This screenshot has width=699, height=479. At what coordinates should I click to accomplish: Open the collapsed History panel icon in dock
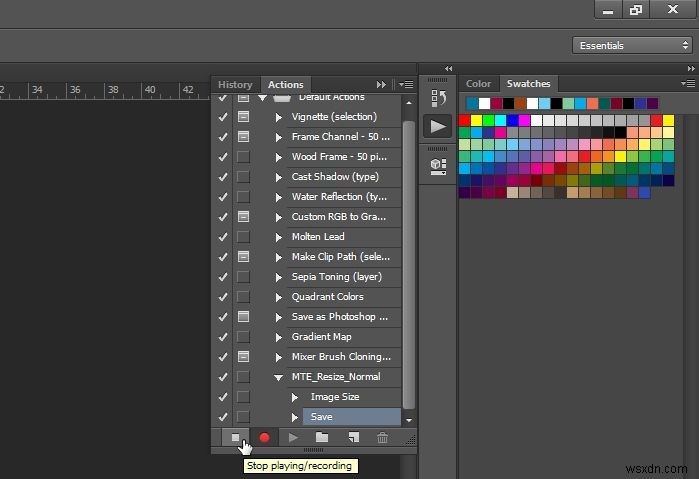(x=438, y=98)
